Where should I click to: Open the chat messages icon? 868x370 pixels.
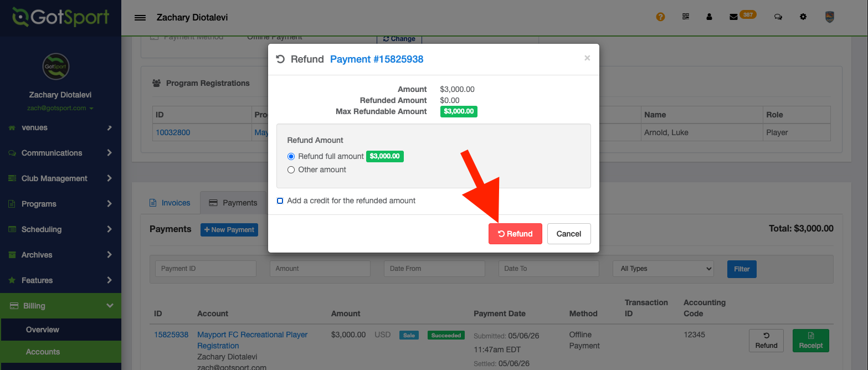coord(778,17)
